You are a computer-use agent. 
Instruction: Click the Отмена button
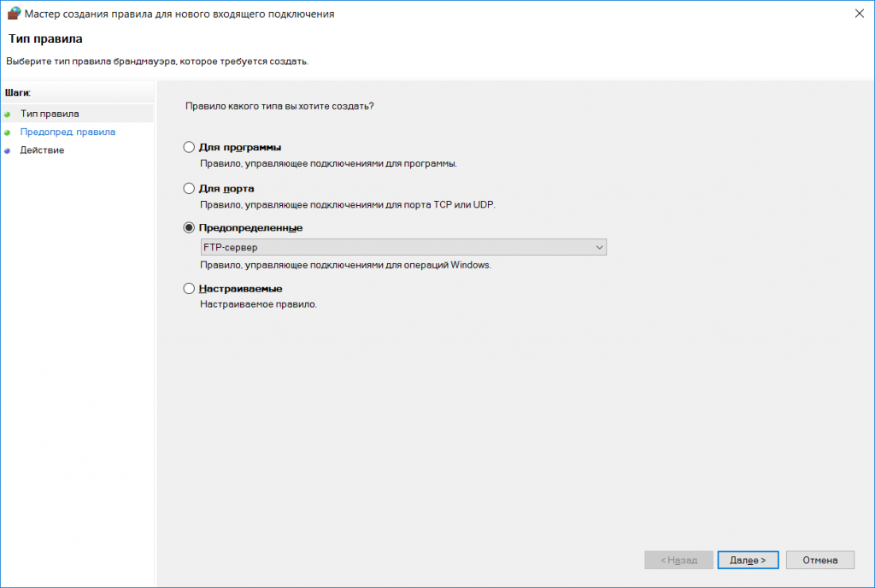click(x=819, y=560)
